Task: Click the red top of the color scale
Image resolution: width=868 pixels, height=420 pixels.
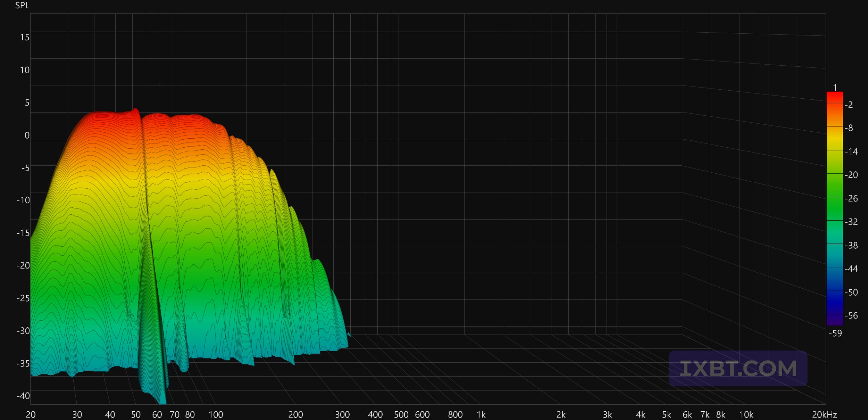Action: pyautogui.click(x=835, y=96)
